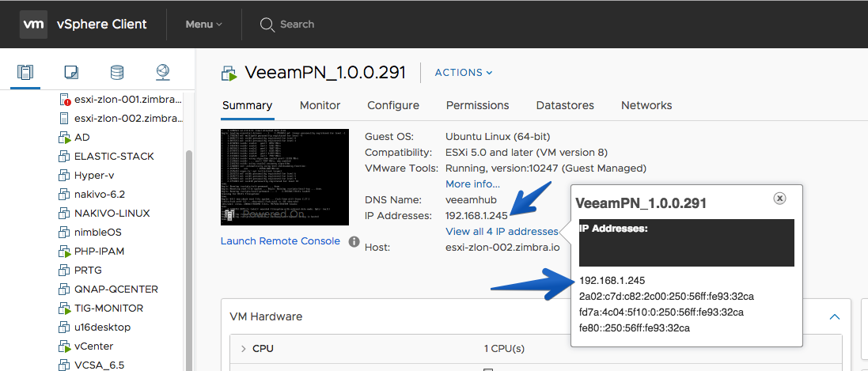
Task: Select NAKIVO-LINUX in inventory tree
Action: (x=112, y=214)
